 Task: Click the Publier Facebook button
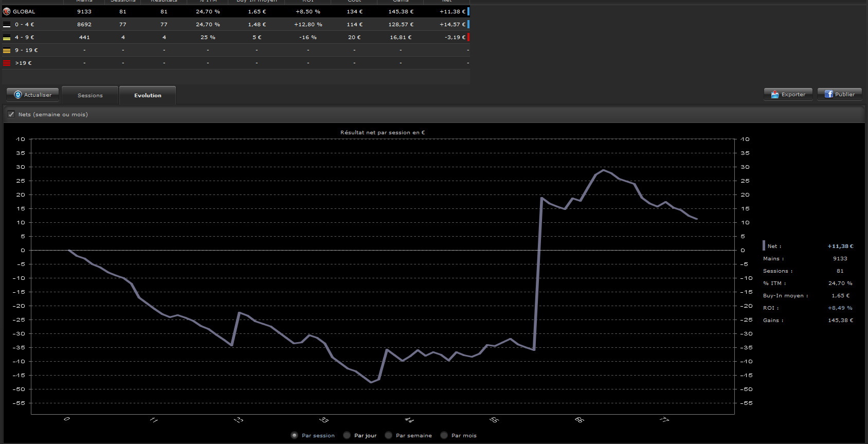pos(840,94)
